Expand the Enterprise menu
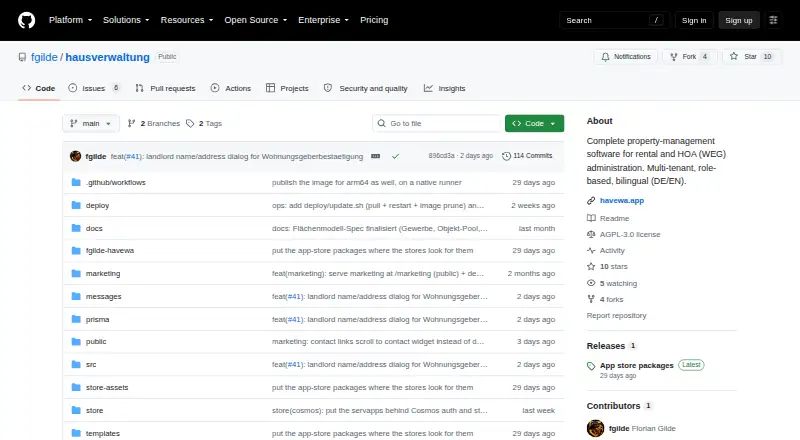 coord(323,20)
